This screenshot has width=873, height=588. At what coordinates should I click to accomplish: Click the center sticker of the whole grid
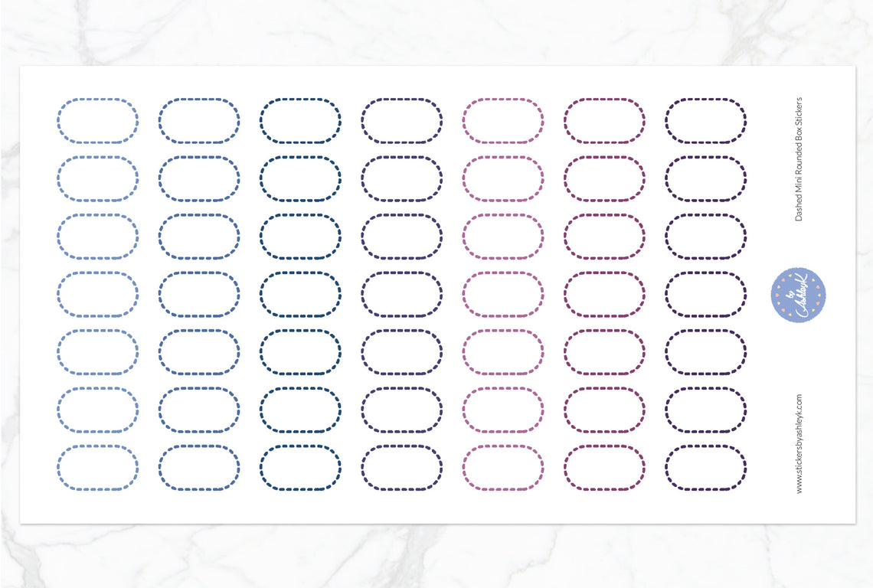[x=401, y=295]
